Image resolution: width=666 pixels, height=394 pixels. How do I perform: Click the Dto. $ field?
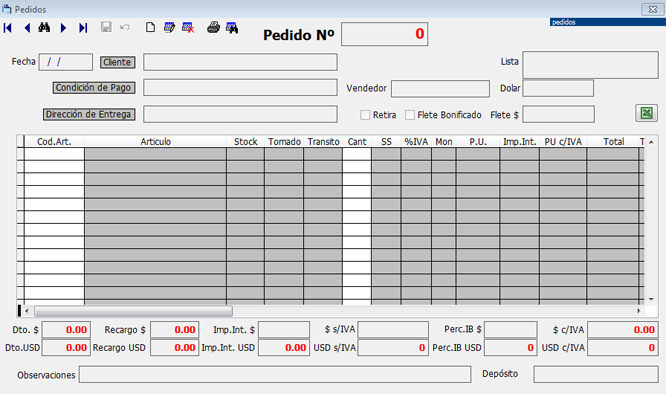pyautogui.click(x=66, y=330)
